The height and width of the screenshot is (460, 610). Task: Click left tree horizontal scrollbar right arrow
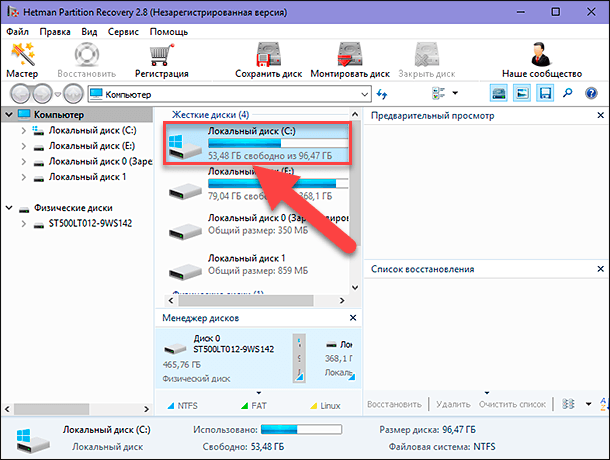(x=146, y=409)
